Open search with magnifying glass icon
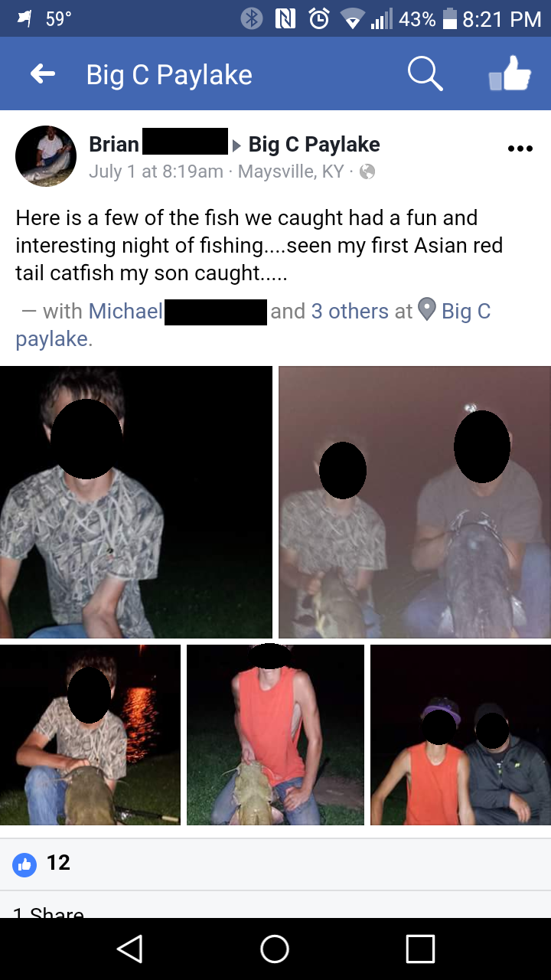The height and width of the screenshot is (980, 551). tap(425, 73)
